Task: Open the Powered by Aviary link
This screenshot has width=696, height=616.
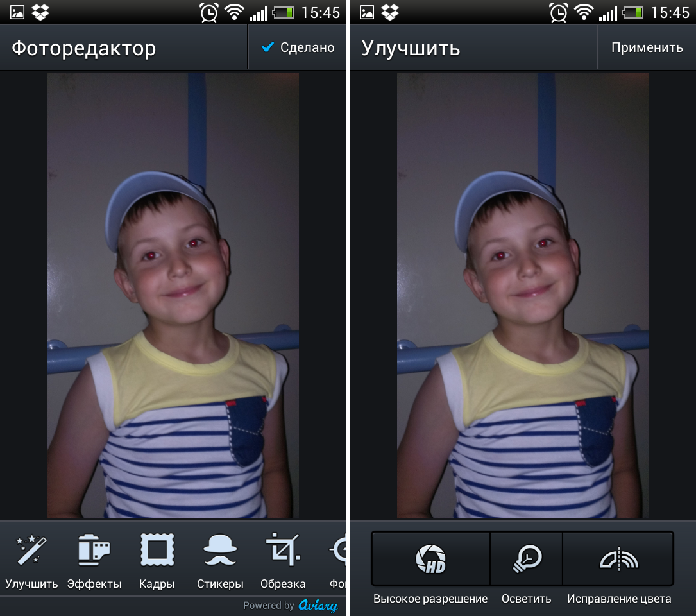Action: click(x=291, y=605)
